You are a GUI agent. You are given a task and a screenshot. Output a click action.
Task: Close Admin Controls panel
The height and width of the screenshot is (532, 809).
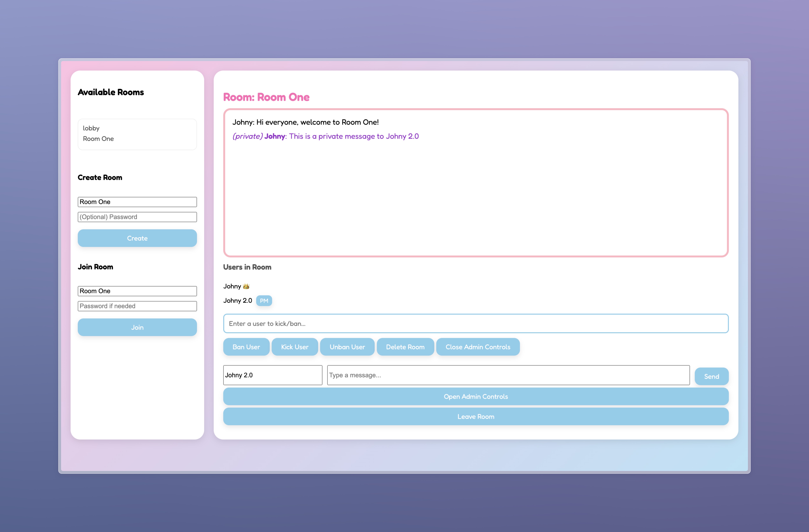[478, 347]
